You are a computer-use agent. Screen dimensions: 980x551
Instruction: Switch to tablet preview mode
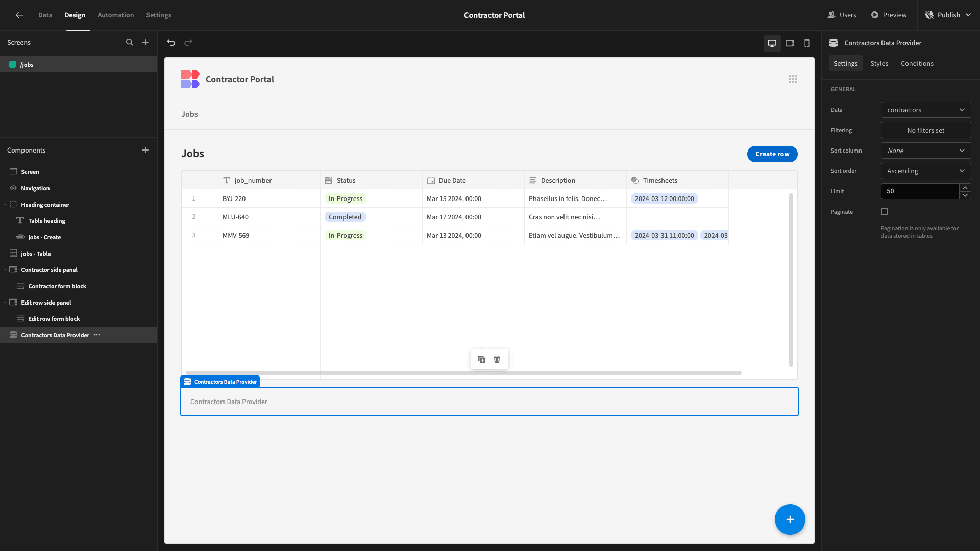pyautogui.click(x=790, y=43)
